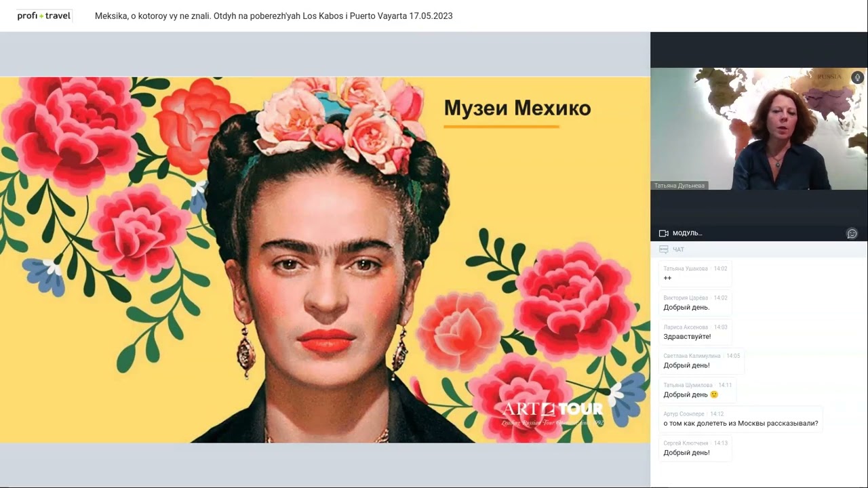This screenshot has height=488, width=868.
Task: Click the profi.travel logo
Action: coord(44,16)
